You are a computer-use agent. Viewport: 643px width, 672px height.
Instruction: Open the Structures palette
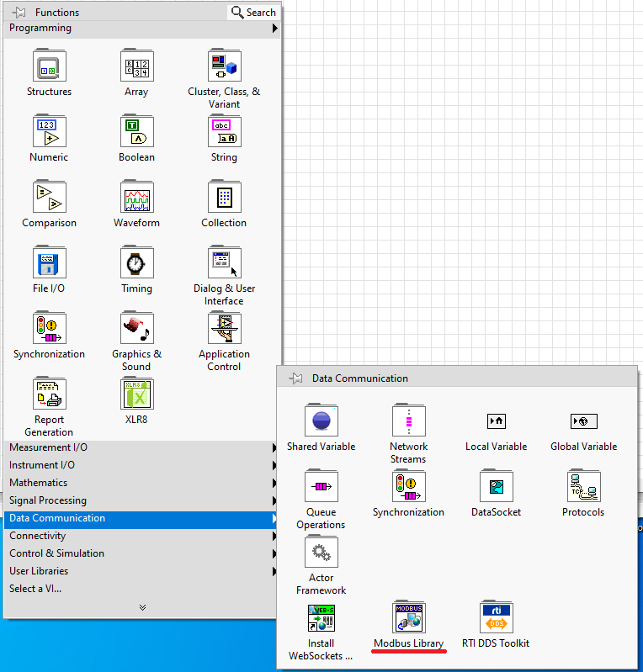click(50, 66)
